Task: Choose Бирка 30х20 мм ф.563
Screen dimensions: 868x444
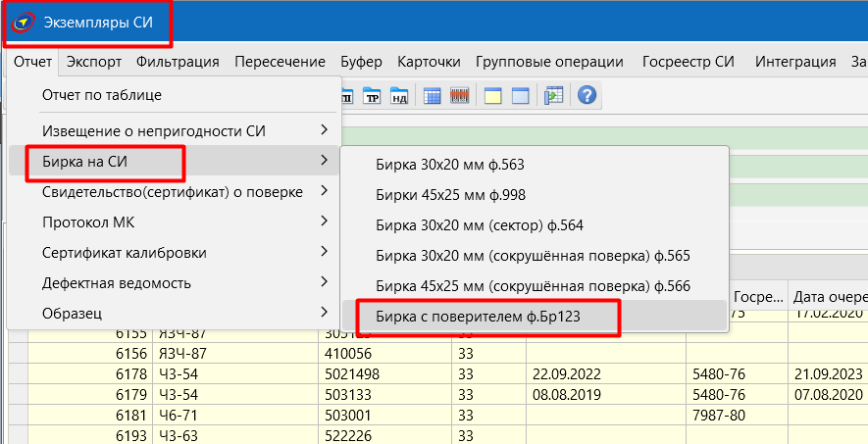Action: click(x=535, y=165)
